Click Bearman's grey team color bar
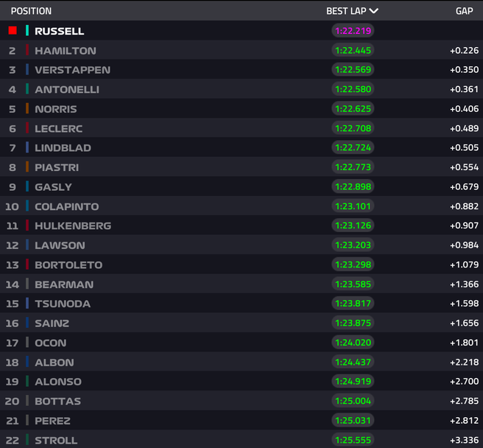483x448 pixels. (27, 284)
